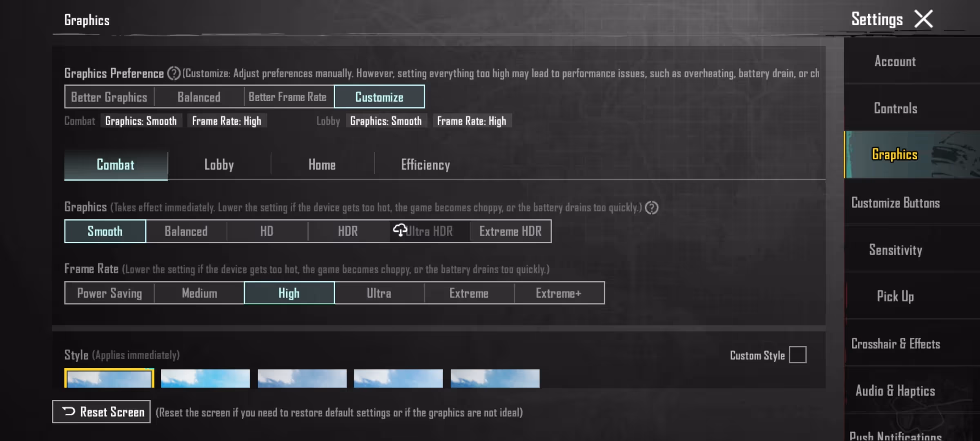Open Account settings
The width and height of the screenshot is (980, 441).
pyautogui.click(x=895, y=61)
